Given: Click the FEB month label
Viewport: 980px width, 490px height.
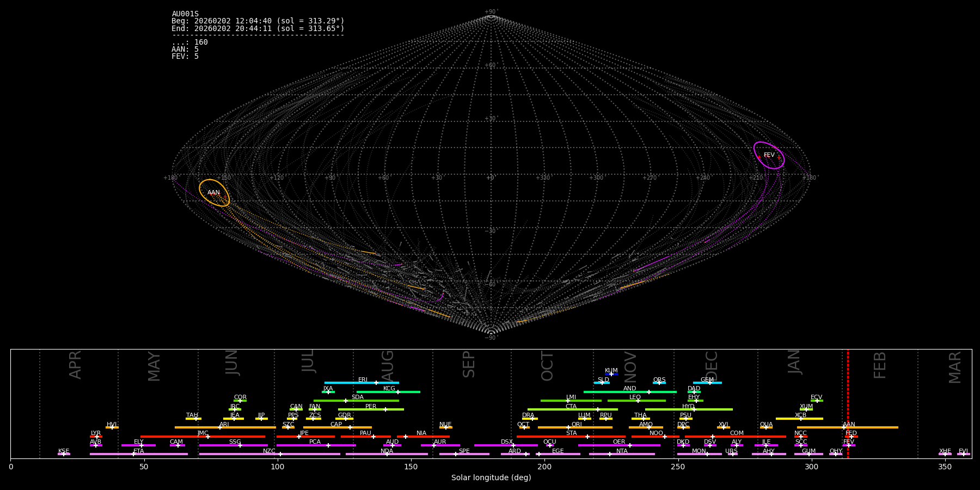Looking at the screenshot, I should click(880, 365).
